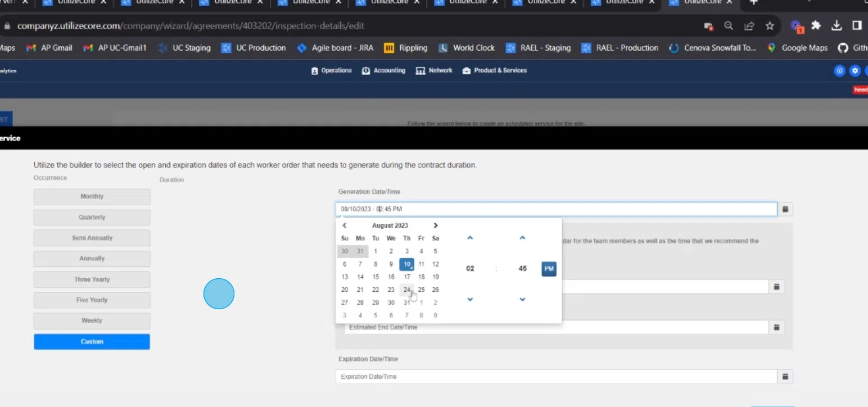
Task: Open the AP Gmail bookmark
Action: coord(49,48)
